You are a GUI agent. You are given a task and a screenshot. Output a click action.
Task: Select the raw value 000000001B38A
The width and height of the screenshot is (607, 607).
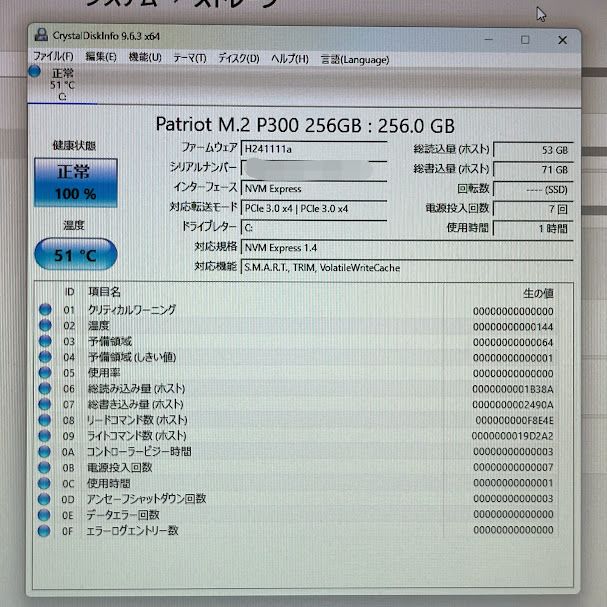pyautogui.click(x=513, y=389)
